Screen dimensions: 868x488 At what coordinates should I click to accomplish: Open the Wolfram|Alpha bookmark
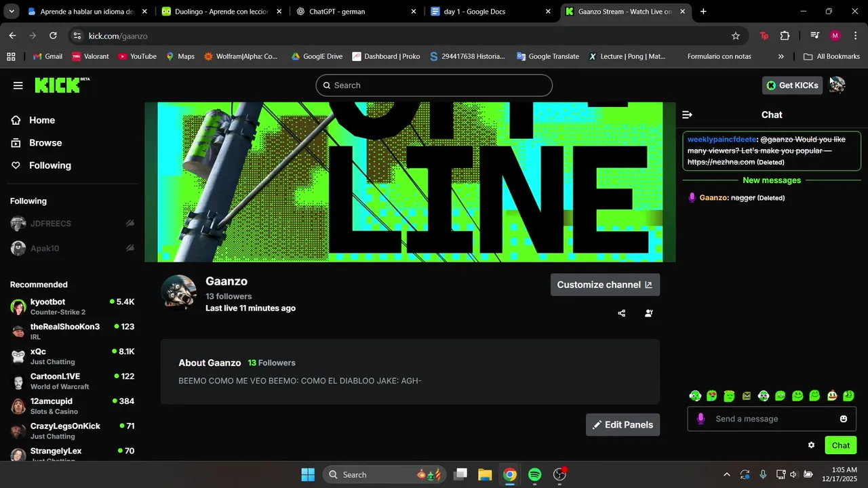click(241, 56)
